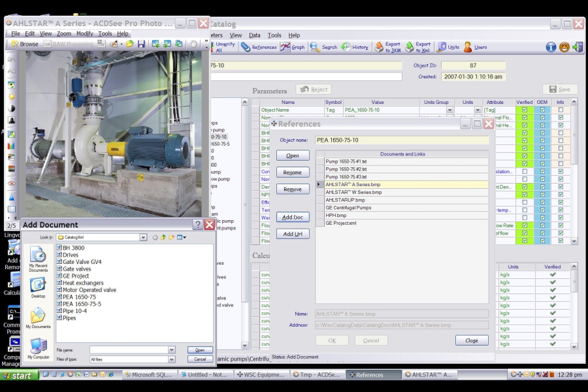The height and width of the screenshot is (392, 588).
Task: Click My Recent Documents in Add Document
Action: 39,259
